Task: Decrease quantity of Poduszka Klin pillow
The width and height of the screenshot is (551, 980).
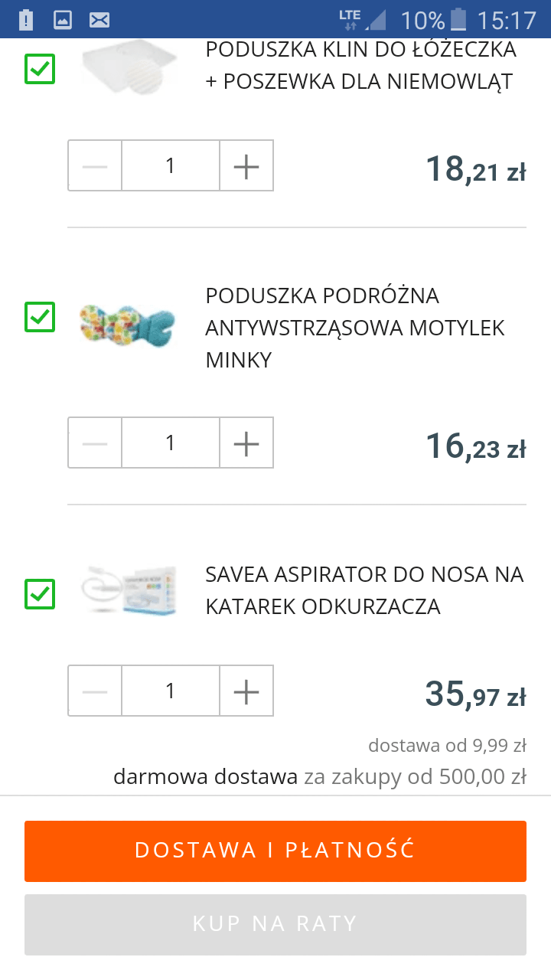Action: tap(95, 165)
